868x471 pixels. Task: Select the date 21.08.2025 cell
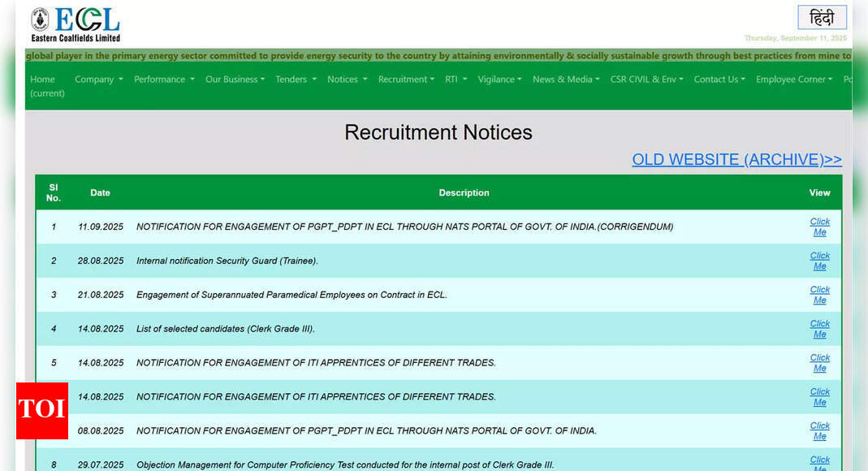click(100, 295)
